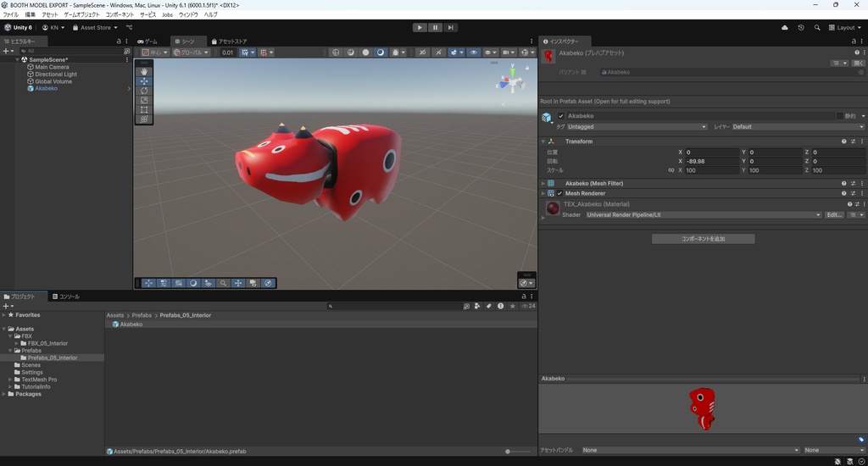Click the favorites star icon in Project panel
Viewport: 868px width, 466px height.
(x=513, y=306)
